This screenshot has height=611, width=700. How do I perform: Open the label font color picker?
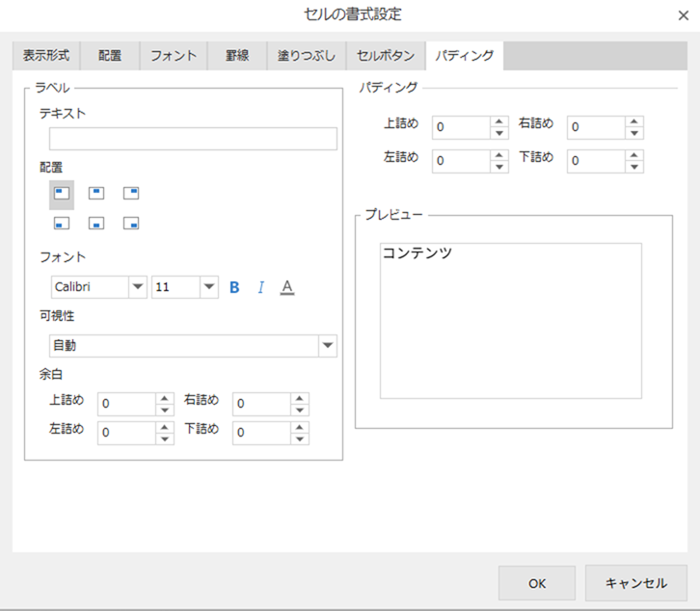pos(286,287)
